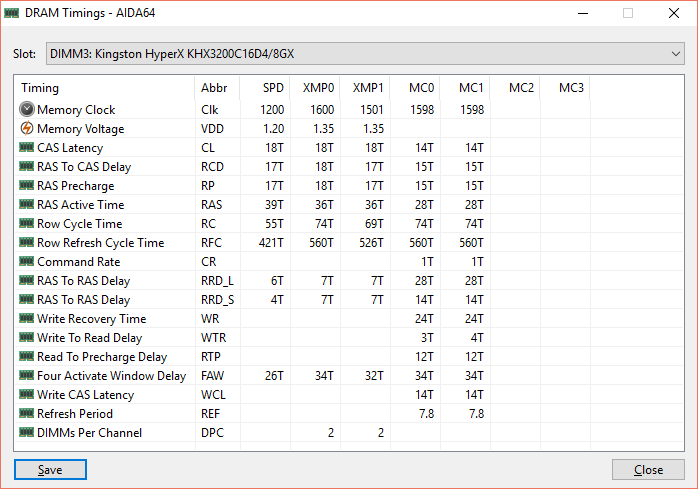Click the DIMMs Per Channel icon

pyautogui.click(x=27, y=433)
